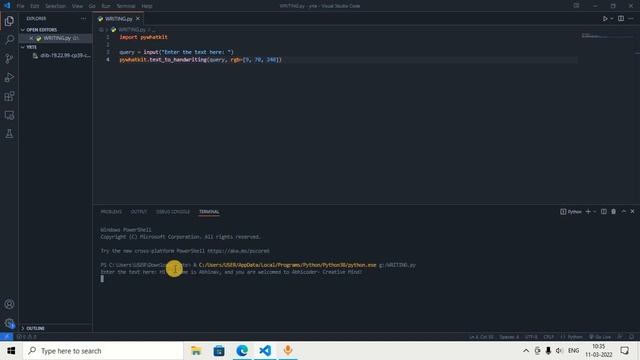
Task: Open the Run and Debug view
Action: (9, 77)
